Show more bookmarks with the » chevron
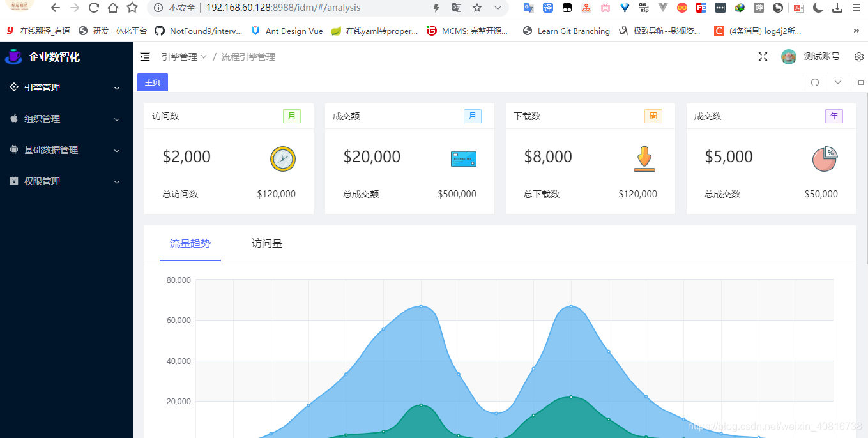Viewport: 868px width, 438px height. coord(857,31)
